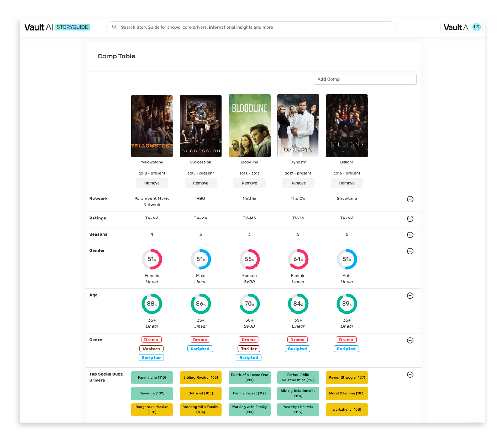Collapse the Genre row
Screen dimensions: 504x442
[x=410, y=340]
